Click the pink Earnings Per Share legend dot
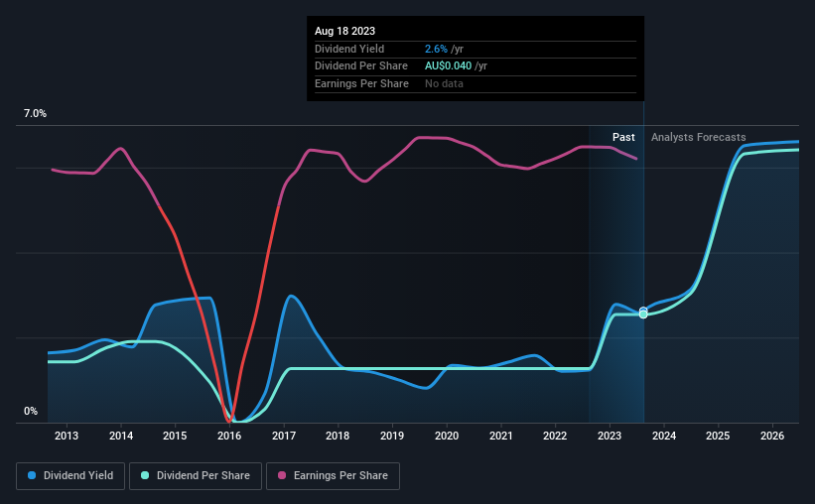 (282, 475)
